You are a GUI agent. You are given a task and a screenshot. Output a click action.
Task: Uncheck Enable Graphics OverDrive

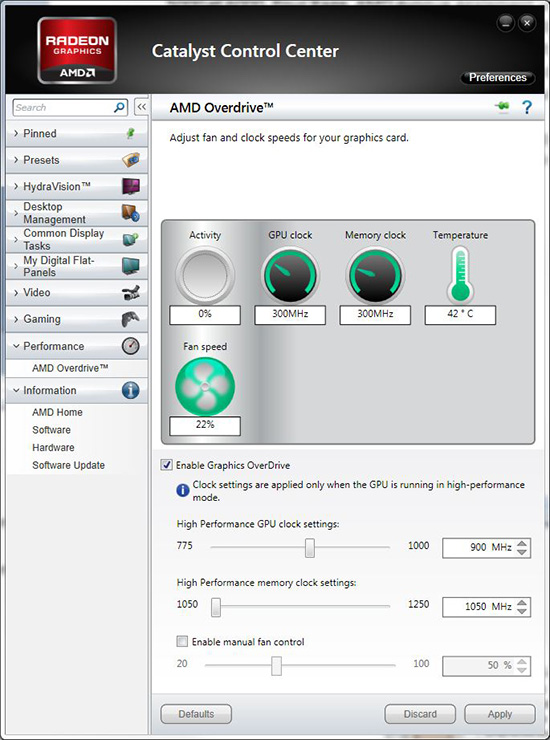click(167, 465)
